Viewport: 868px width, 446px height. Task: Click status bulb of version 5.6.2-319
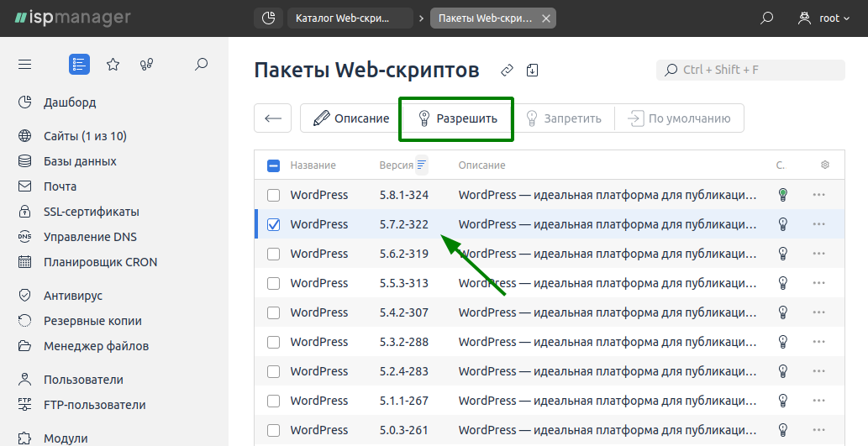(x=783, y=254)
